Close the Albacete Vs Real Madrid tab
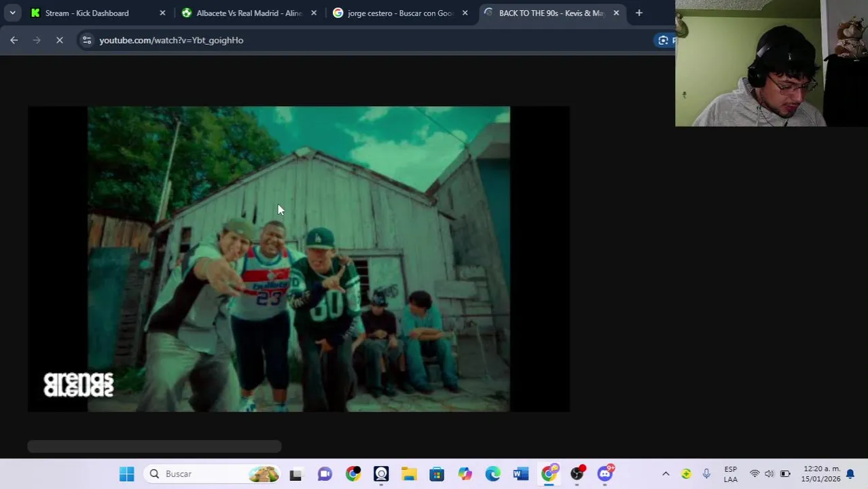This screenshot has width=868, height=489. pyautogui.click(x=314, y=13)
